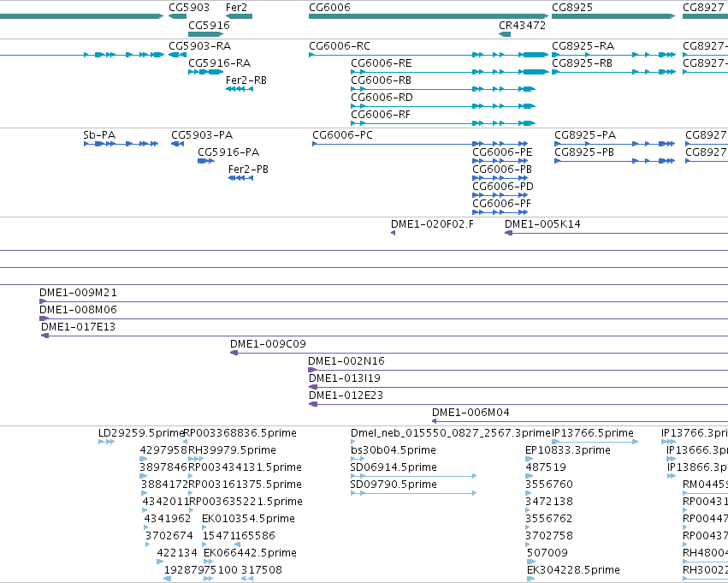Click the CG8925-PA protein label
Viewport: 728px width, 583px height.
[x=585, y=135]
